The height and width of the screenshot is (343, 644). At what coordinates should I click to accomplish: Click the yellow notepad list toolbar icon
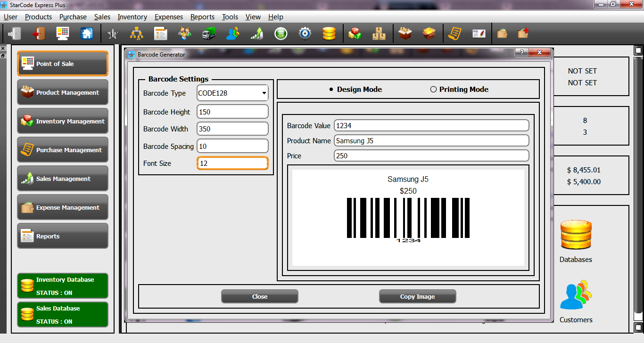(x=455, y=33)
